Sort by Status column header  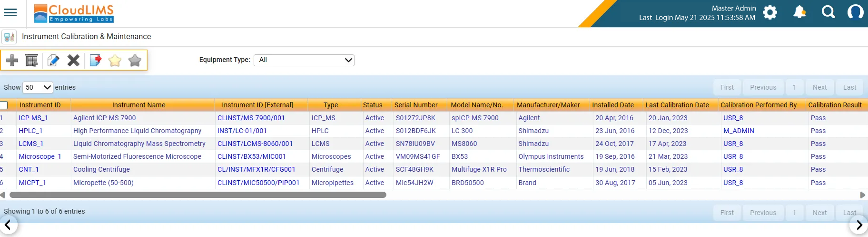click(x=373, y=105)
